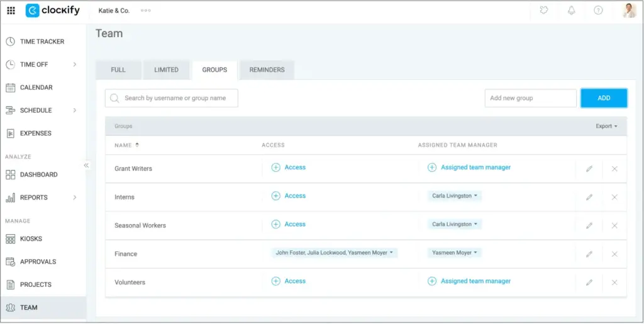Delete the Volunteers group

[x=614, y=282]
